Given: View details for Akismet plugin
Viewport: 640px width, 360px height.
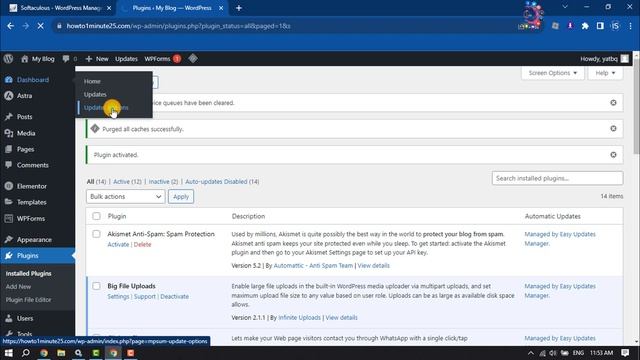Looking at the screenshot, I should click(373, 265).
